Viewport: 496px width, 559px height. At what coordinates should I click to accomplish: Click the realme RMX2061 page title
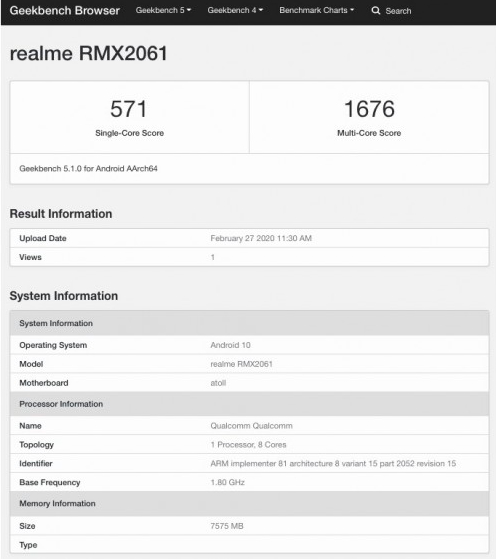pos(88,53)
